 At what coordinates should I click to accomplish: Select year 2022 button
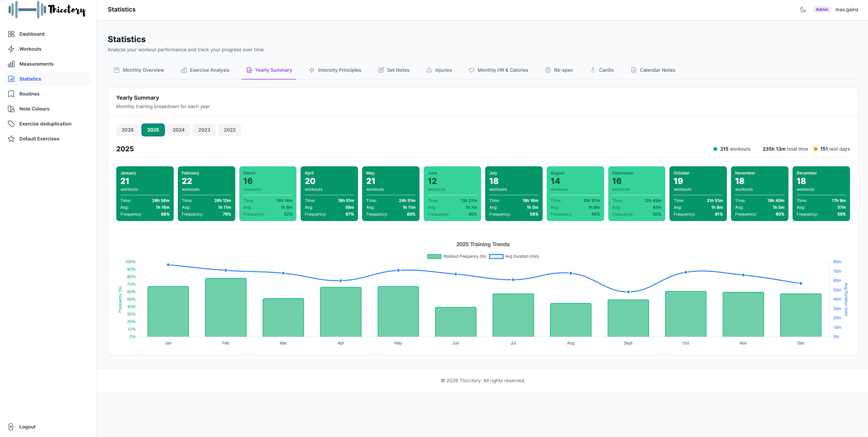[x=229, y=130]
